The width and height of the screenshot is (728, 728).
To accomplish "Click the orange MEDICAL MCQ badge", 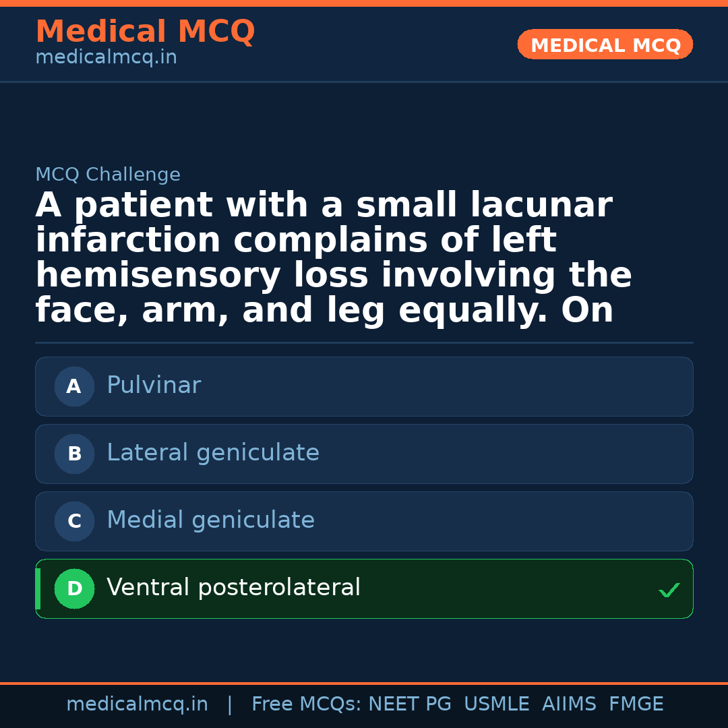I will [x=605, y=44].
